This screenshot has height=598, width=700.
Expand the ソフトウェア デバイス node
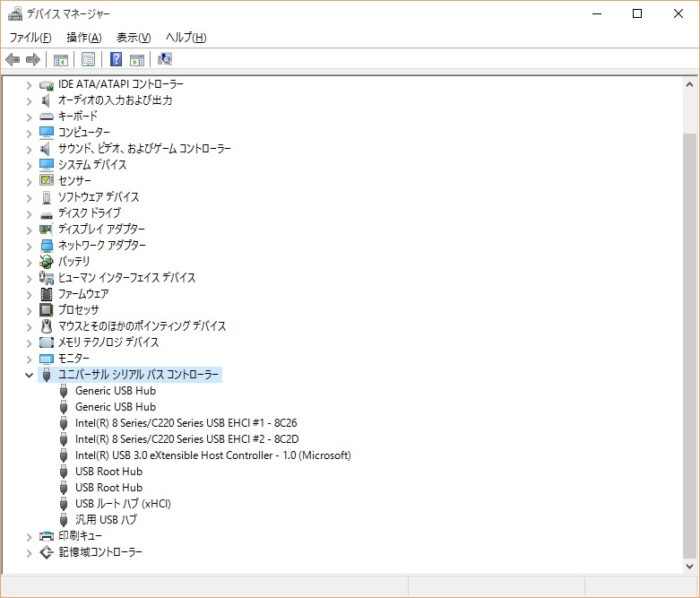29,198
